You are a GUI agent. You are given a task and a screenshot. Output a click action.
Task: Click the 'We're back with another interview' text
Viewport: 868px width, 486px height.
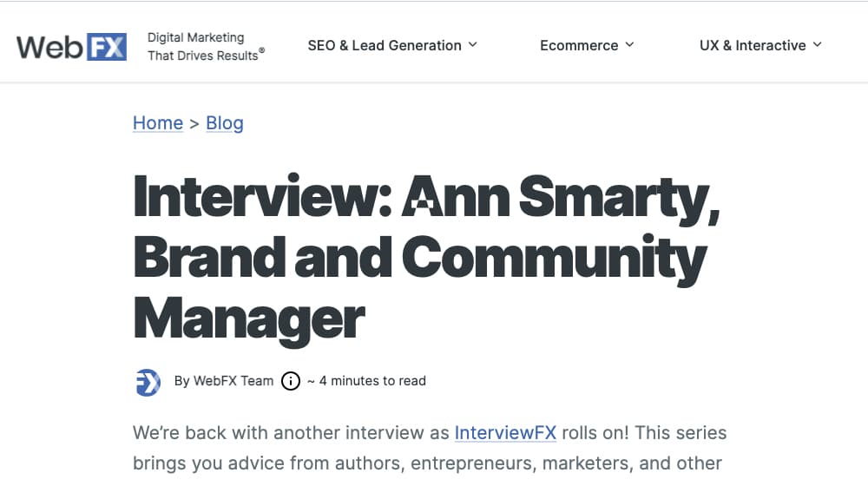coord(291,432)
